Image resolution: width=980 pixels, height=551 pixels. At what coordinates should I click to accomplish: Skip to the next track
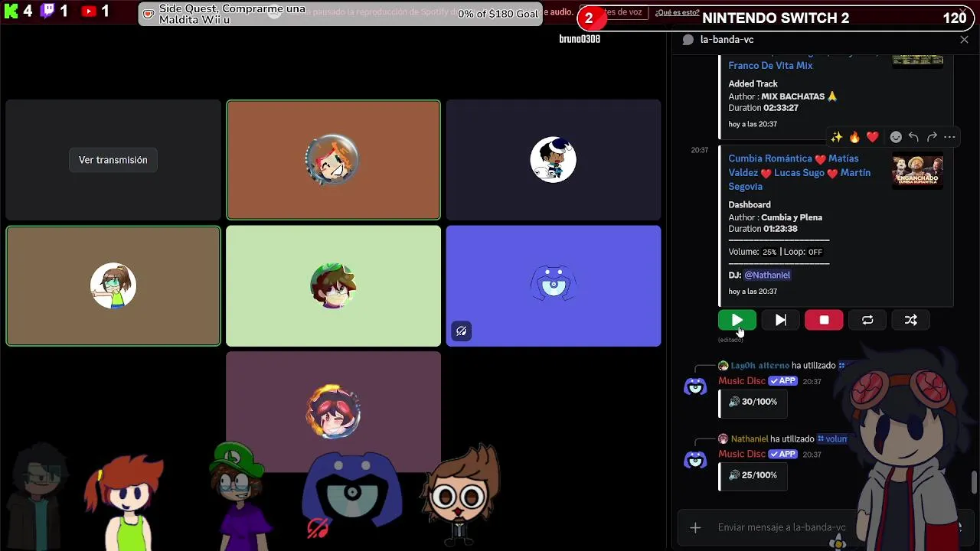780,320
